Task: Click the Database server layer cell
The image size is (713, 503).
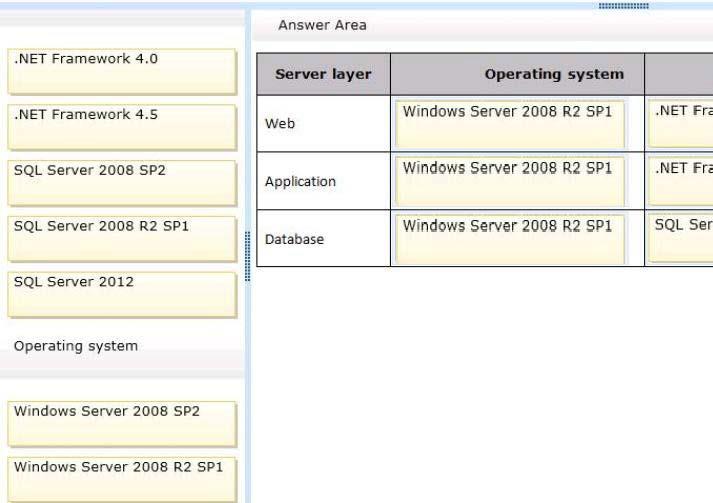Action: (323, 239)
